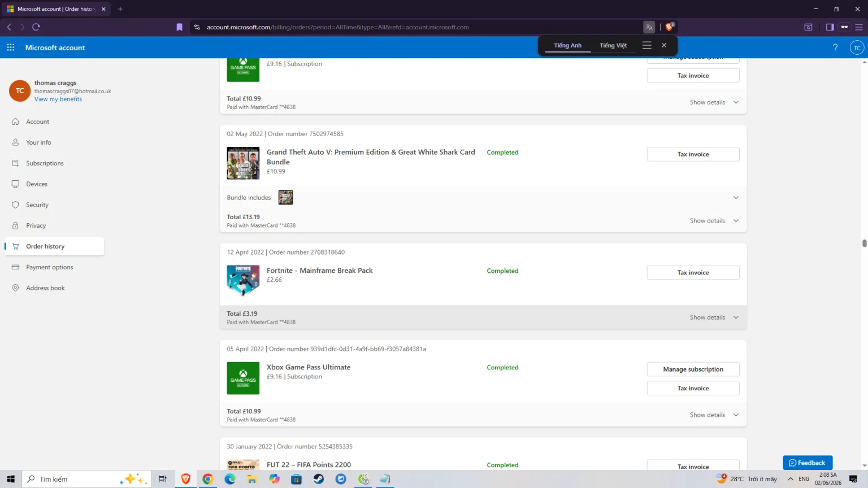The height and width of the screenshot is (488, 868).
Task: Close the translation popup
Action: pos(664,45)
